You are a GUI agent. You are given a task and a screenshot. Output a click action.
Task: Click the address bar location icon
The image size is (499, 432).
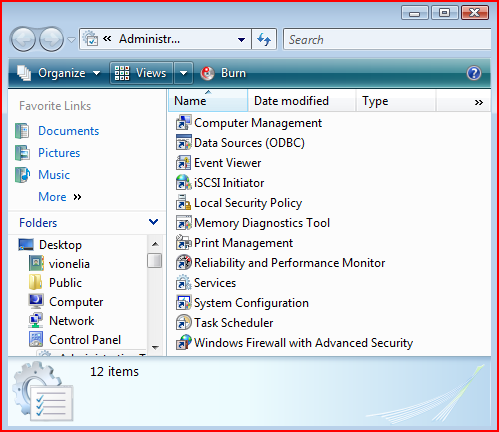tap(90, 39)
